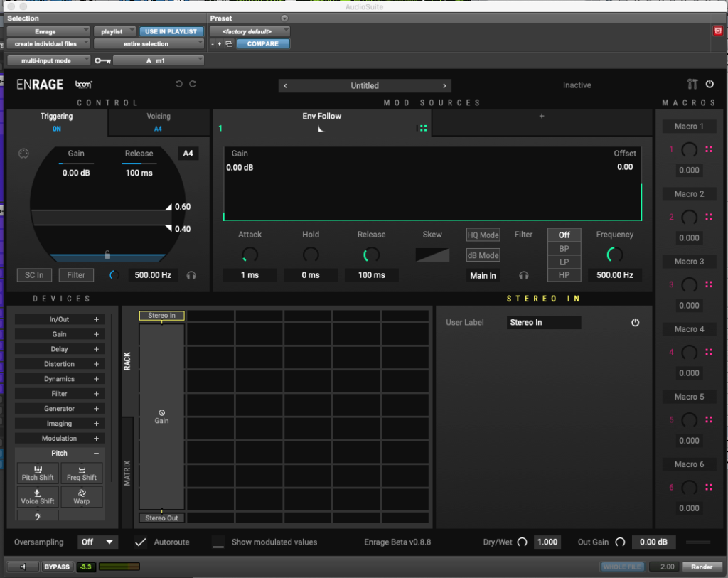Image resolution: width=728 pixels, height=578 pixels.
Task: Open the Enrage settings tuning-fork icon
Action: tap(692, 84)
